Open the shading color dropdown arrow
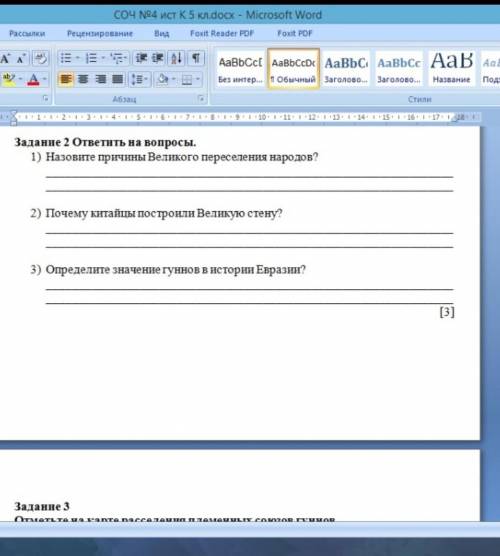This screenshot has height=556, width=500. click(x=174, y=79)
